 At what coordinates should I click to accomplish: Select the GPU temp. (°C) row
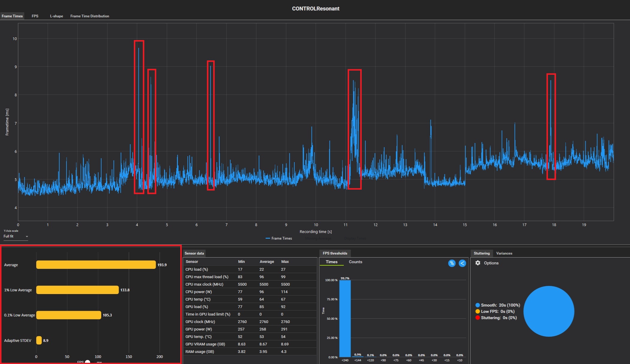(250, 336)
